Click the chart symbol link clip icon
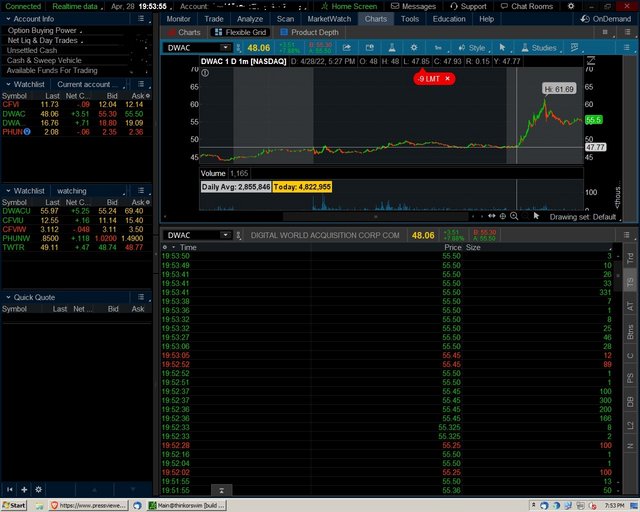This screenshot has height=512, width=640. coord(239,48)
